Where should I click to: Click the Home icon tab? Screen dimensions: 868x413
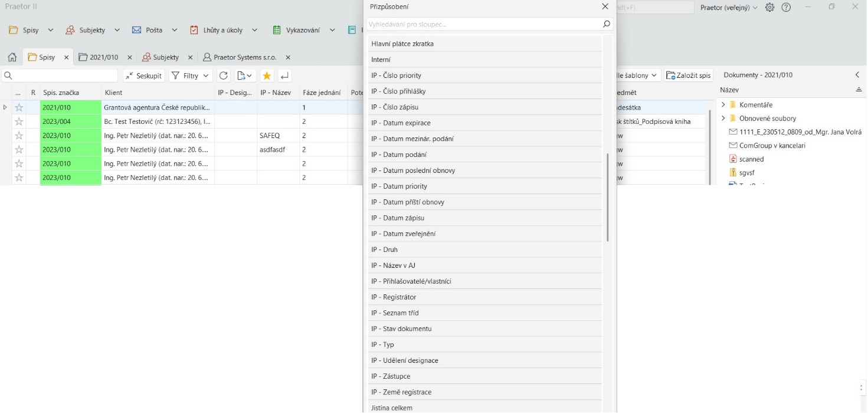point(12,57)
